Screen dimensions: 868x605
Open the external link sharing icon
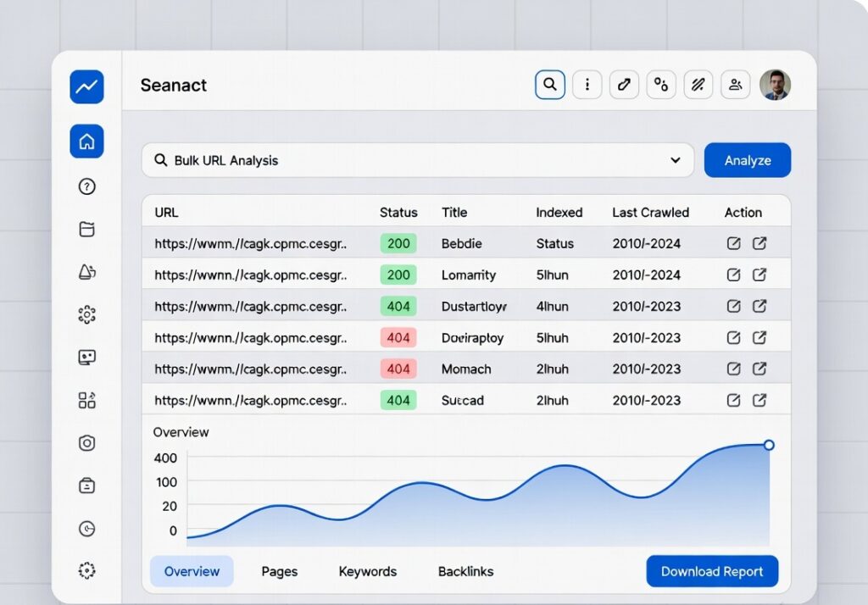click(x=625, y=85)
